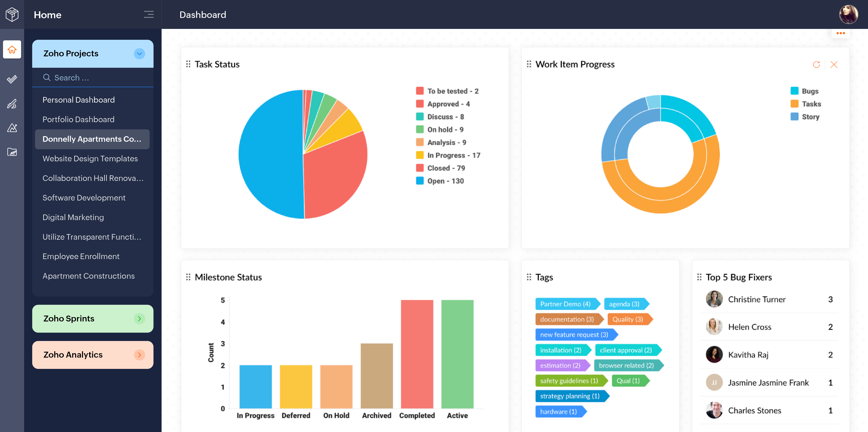This screenshot has width=868, height=432.
Task: Toggle the Open - 130 legend entry
Action: click(x=440, y=181)
